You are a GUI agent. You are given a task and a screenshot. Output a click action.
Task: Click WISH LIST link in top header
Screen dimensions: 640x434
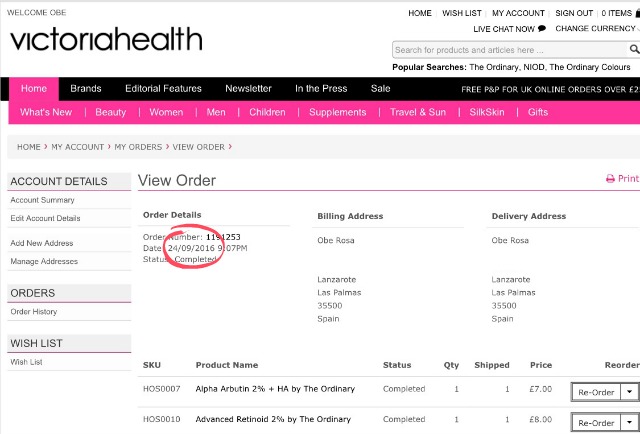(x=462, y=13)
